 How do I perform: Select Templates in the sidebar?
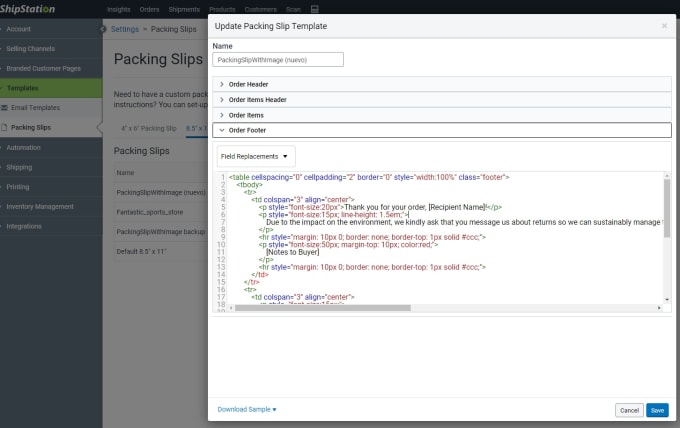point(51,88)
